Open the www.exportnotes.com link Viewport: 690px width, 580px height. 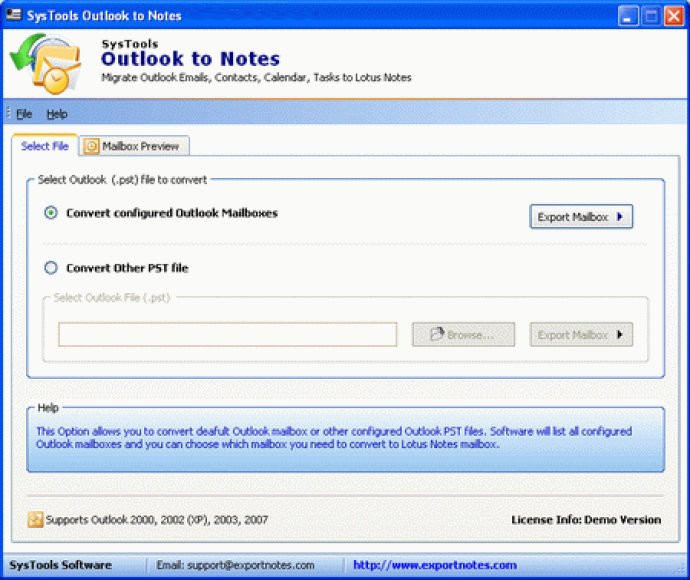435,565
